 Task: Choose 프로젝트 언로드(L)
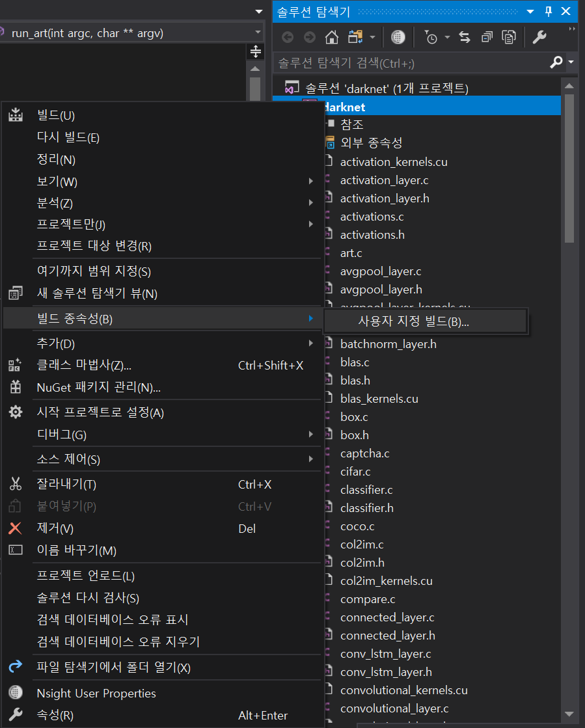(163, 576)
